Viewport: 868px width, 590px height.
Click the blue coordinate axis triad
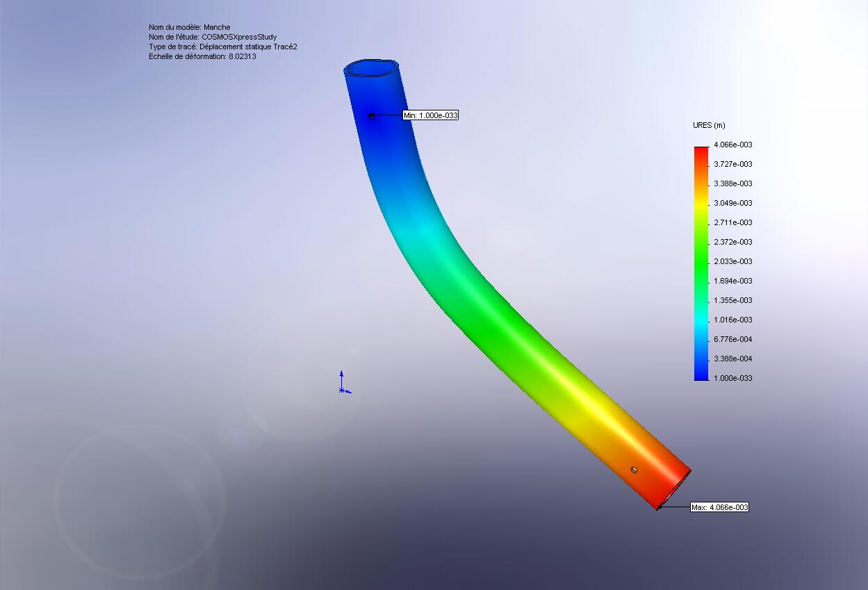click(344, 383)
